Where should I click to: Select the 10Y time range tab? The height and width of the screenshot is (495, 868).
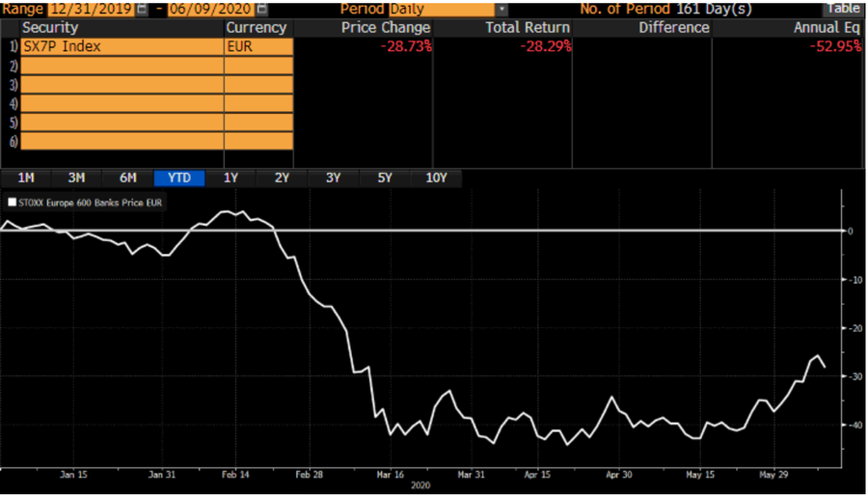click(436, 179)
